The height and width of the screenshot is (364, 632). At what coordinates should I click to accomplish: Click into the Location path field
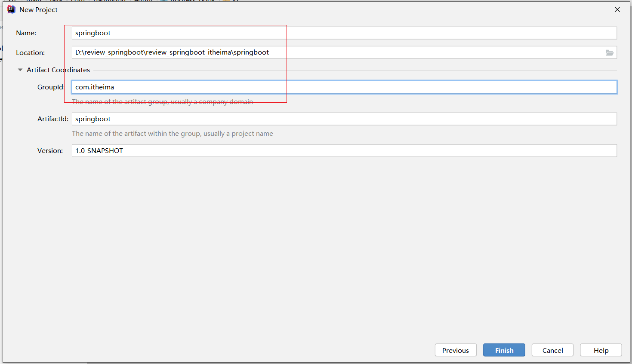[336, 52]
